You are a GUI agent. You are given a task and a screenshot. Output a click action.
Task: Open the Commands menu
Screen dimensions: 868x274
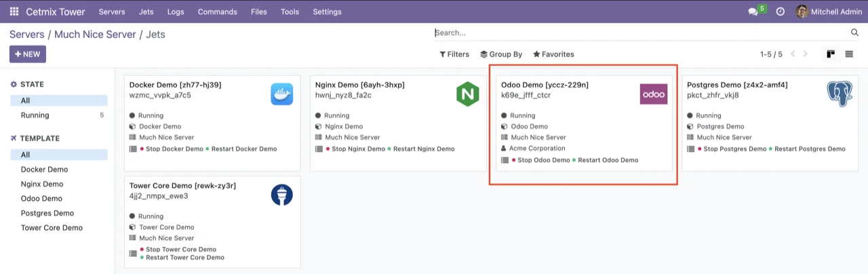[217, 12]
